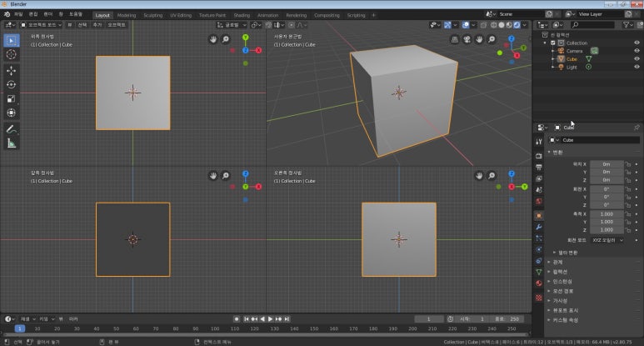Add a new workspace with plus button
The height and width of the screenshot is (346, 644).
click(x=373, y=15)
